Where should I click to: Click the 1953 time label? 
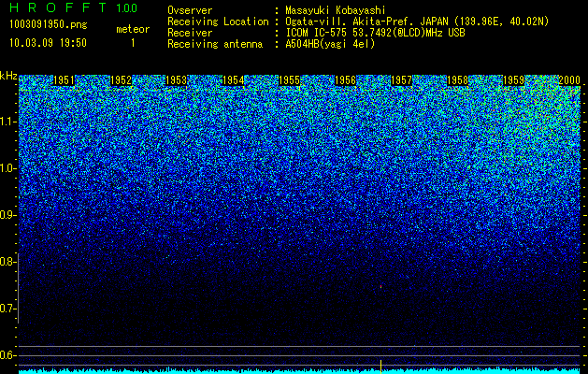(x=177, y=80)
